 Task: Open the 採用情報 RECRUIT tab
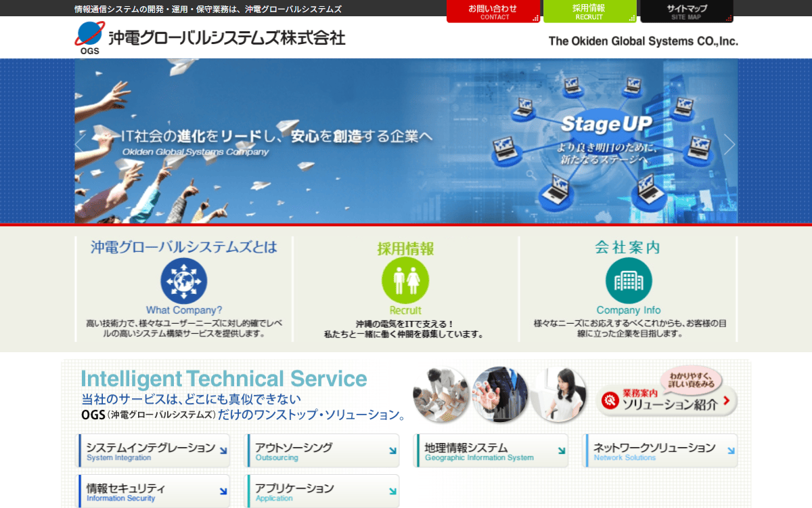(x=590, y=11)
